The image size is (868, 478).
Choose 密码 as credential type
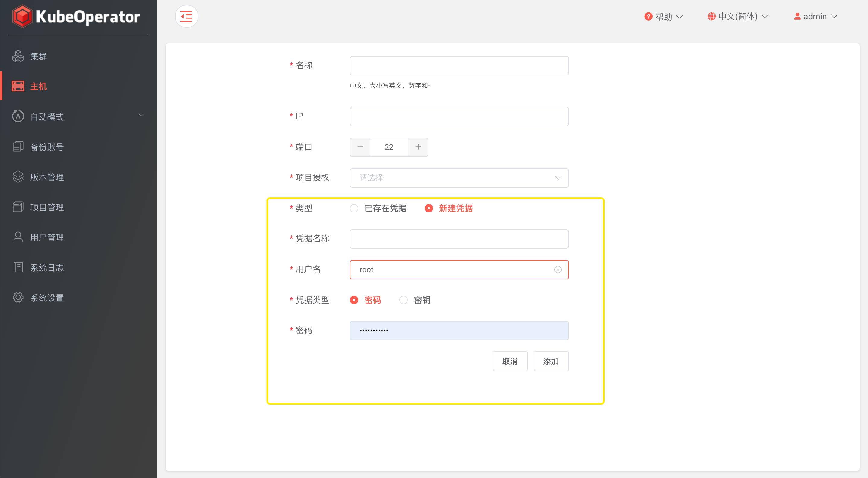click(365, 300)
